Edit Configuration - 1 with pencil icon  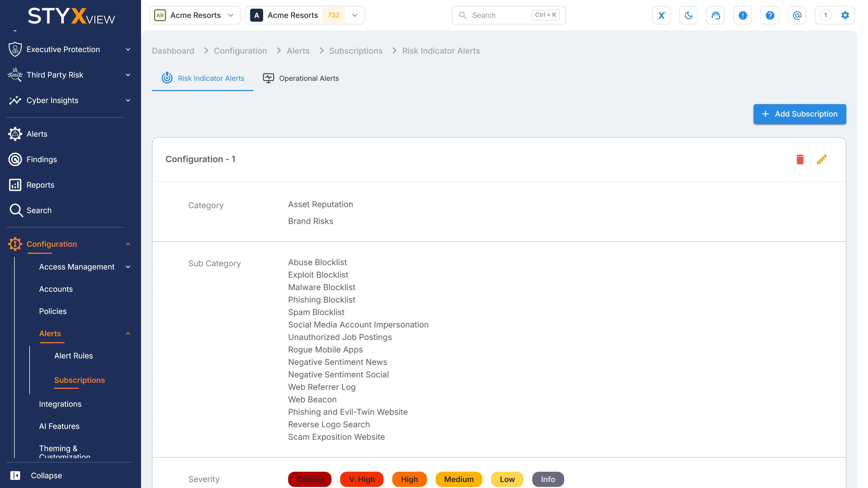point(822,159)
